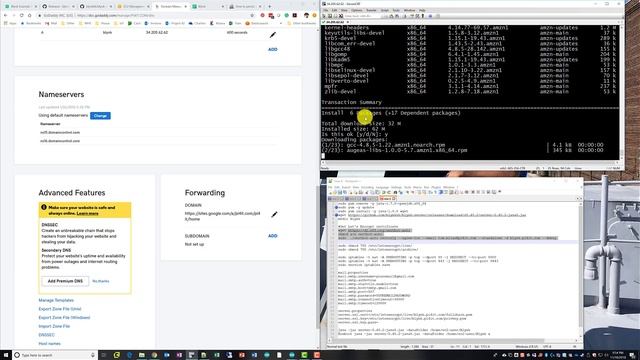Click the 'Transaction Summary' line in terminal
This screenshot has width=640, height=360.
point(351,102)
